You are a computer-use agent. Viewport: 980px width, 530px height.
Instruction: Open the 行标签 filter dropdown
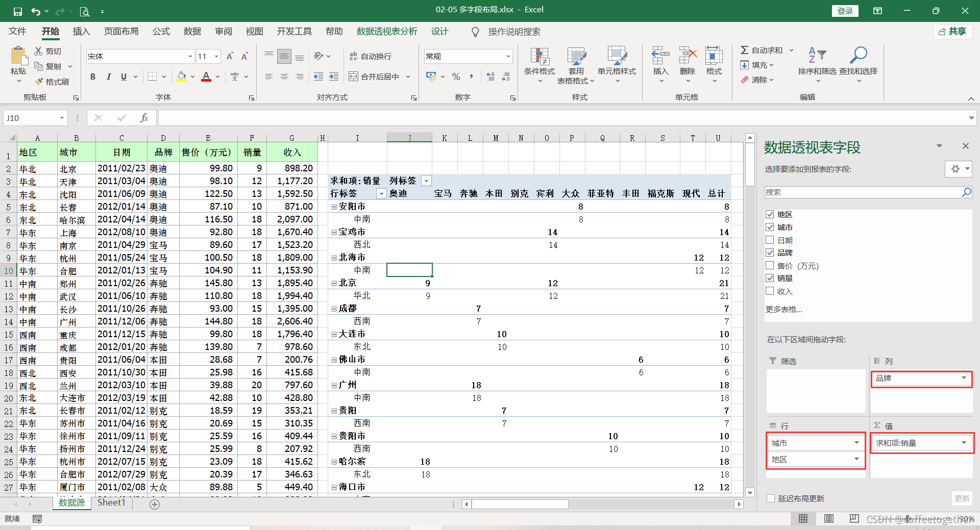point(381,193)
